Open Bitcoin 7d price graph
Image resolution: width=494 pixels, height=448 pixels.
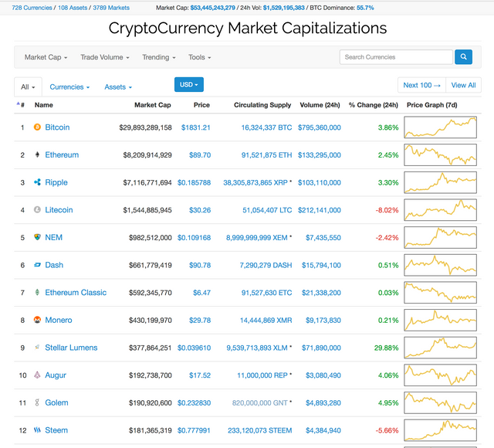click(x=440, y=127)
